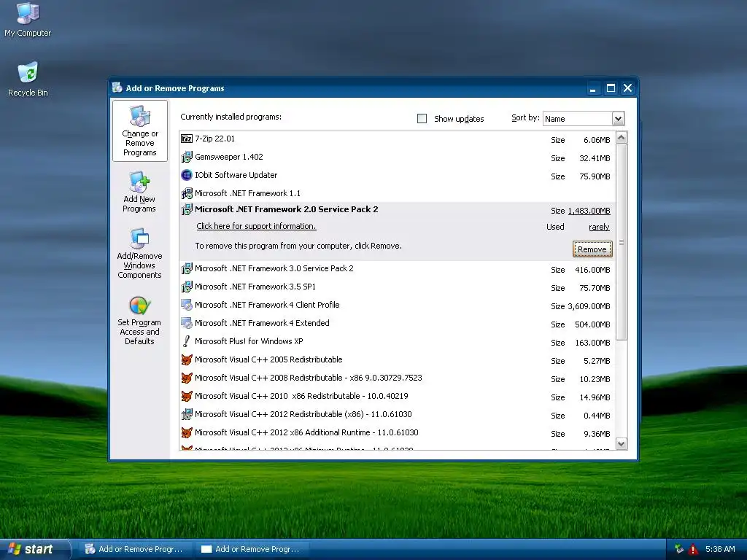Click the 75.90MB size of IObit Updater
747x560 pixels.
click(x=595, y=176)
